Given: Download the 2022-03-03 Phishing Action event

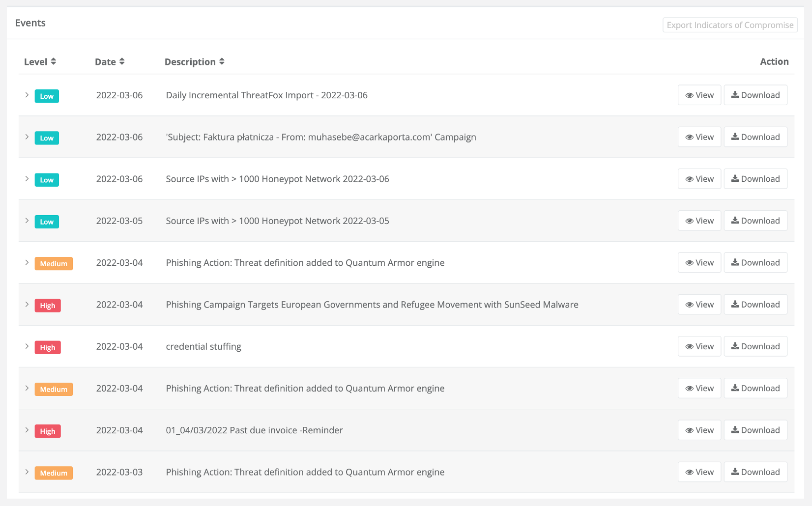Looking at the screenshot, I should (755, 472).
